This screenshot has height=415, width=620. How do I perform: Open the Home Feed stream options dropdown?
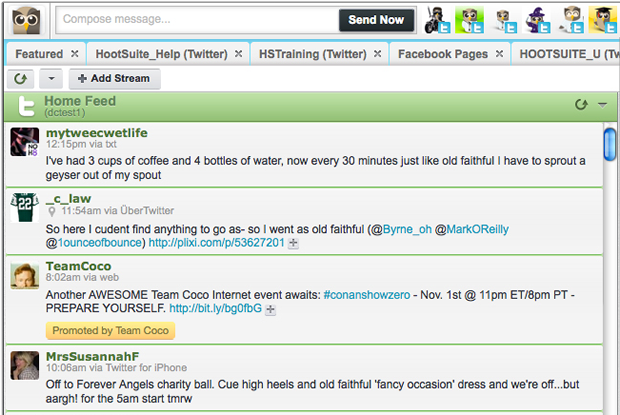click(602, 105)
